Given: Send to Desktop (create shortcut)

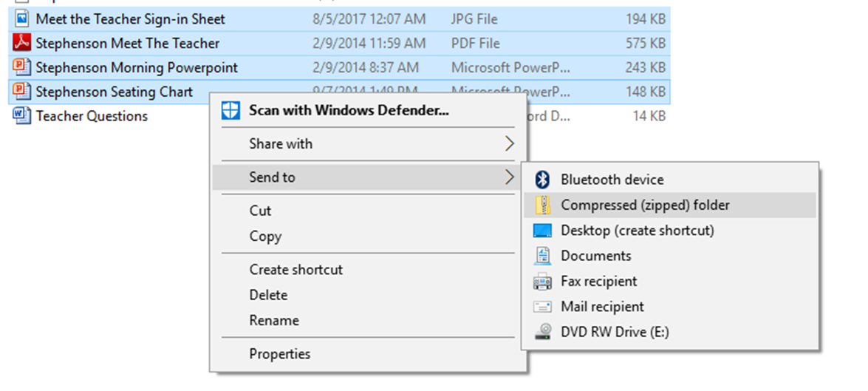Looking at the screenshot, I should click(670, 231).
